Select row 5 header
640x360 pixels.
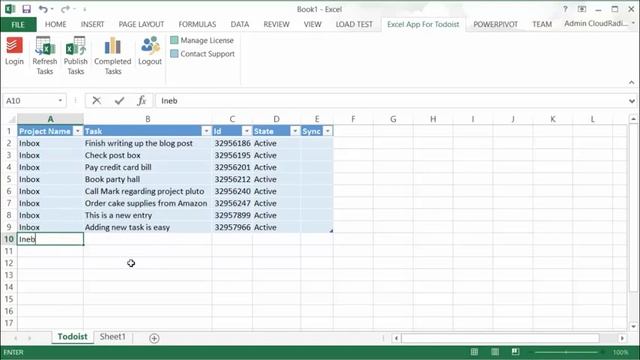point(9,179)
